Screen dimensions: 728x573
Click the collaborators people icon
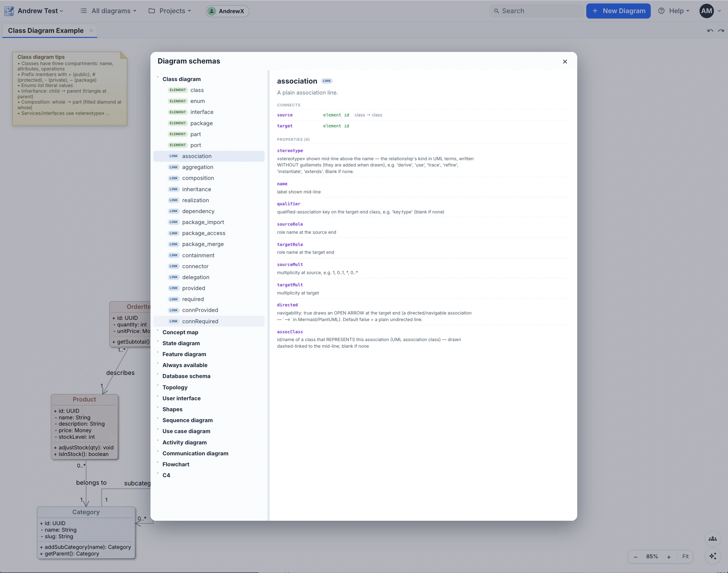[x=713, y=539]
